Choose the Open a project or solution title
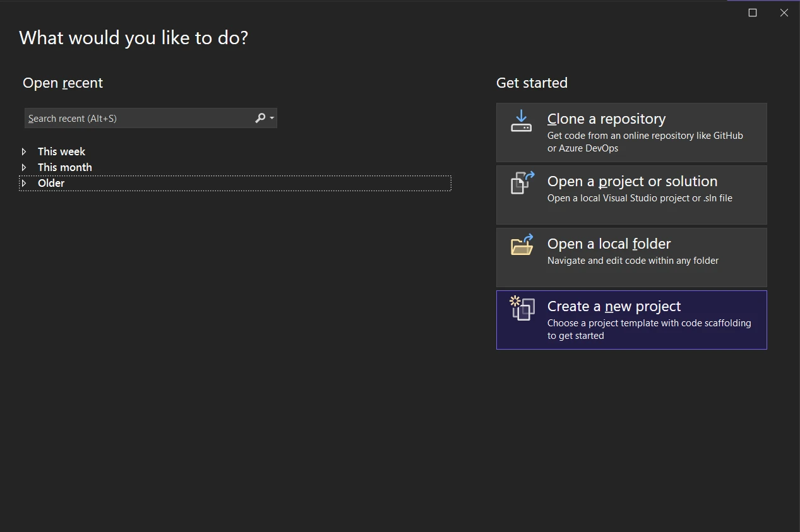This screenshot has width=800, height=532. [632, 181]
